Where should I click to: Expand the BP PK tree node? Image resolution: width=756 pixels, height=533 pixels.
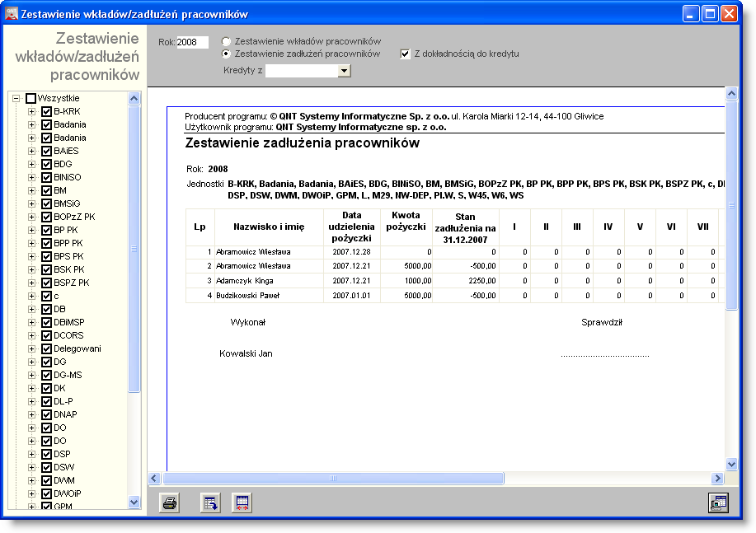[x=31, y=231]
